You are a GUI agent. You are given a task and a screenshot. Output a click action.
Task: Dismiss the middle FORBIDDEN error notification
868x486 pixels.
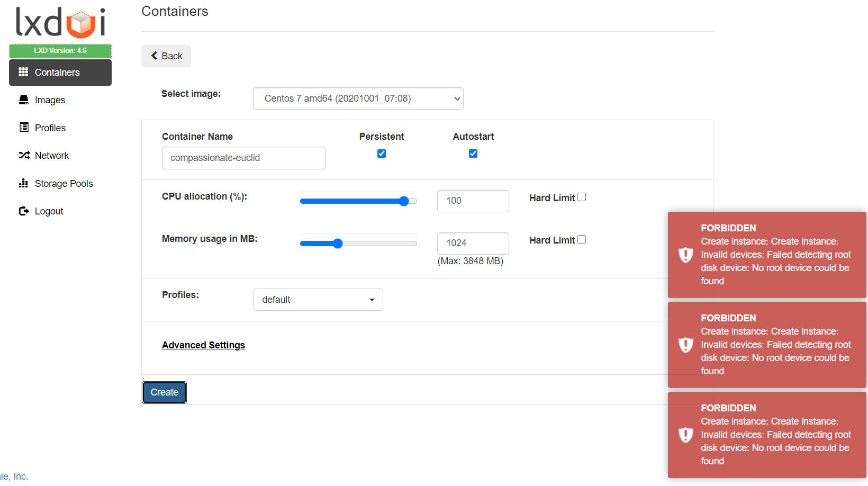pos(767,345)
